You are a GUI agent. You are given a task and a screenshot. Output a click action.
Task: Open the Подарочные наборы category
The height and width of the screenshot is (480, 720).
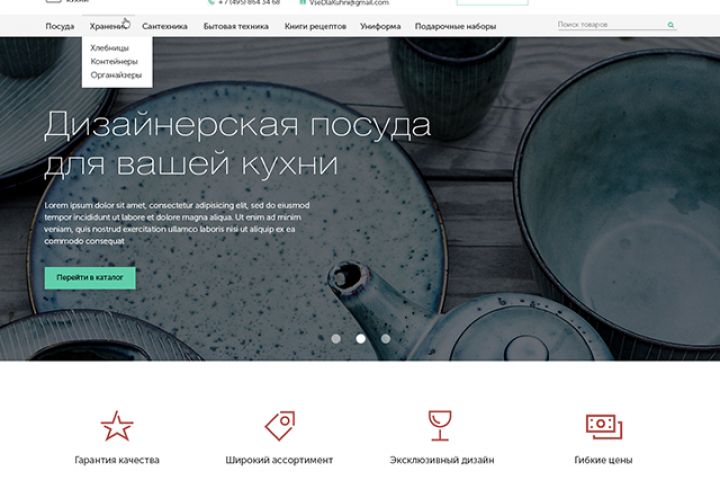[x=456, y=27]
